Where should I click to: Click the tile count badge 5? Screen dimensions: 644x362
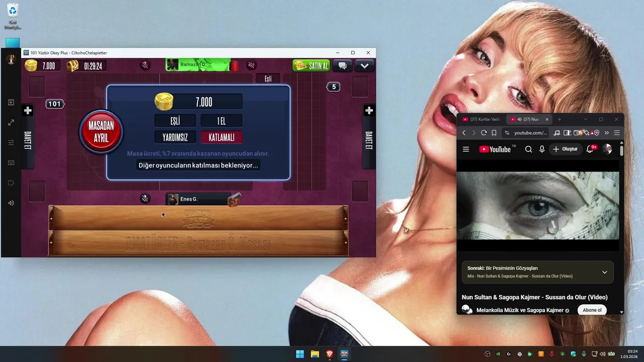pyautogui.click(x=333, y=87)
